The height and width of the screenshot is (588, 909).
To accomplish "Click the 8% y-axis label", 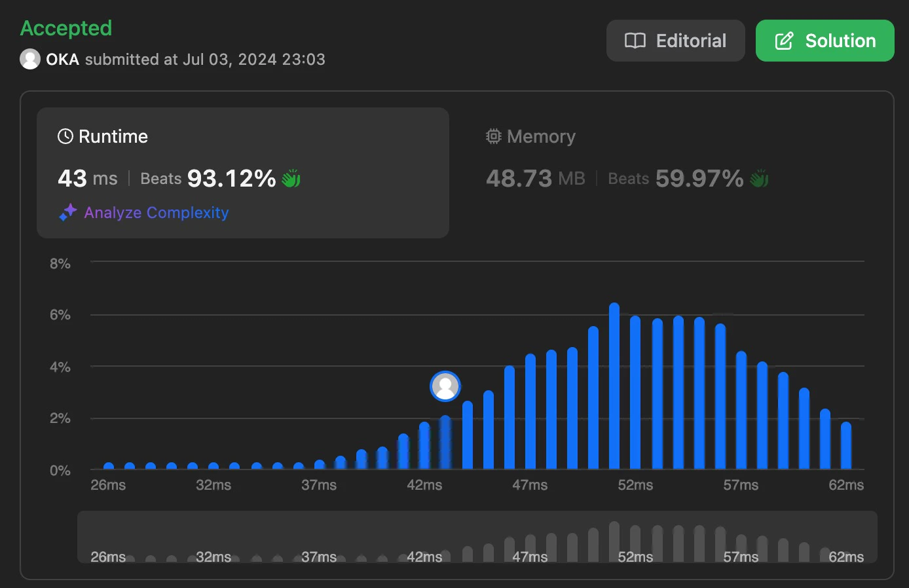I will pos(60,264).
